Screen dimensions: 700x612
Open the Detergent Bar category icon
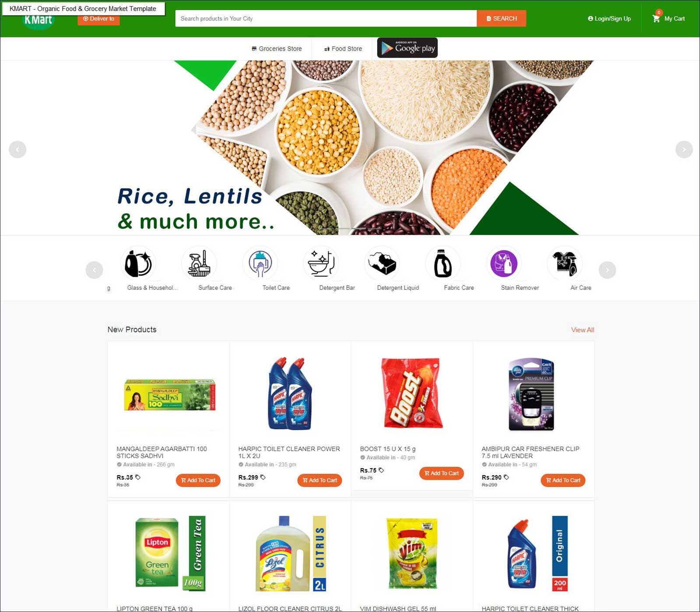point(321,264)
